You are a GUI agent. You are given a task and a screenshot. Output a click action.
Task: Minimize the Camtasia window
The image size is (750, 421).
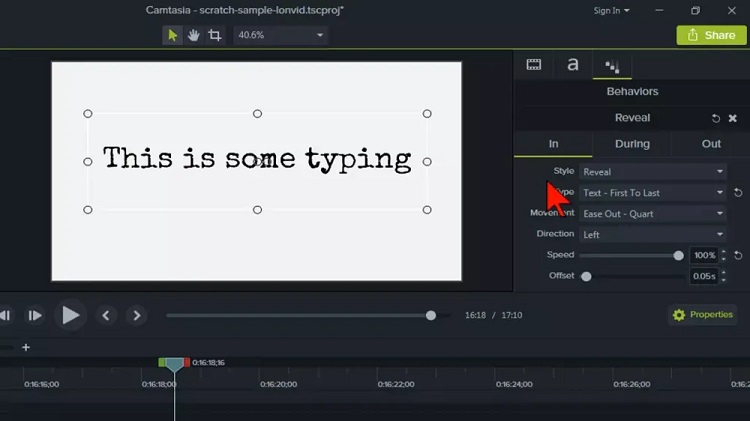[659, 11]
